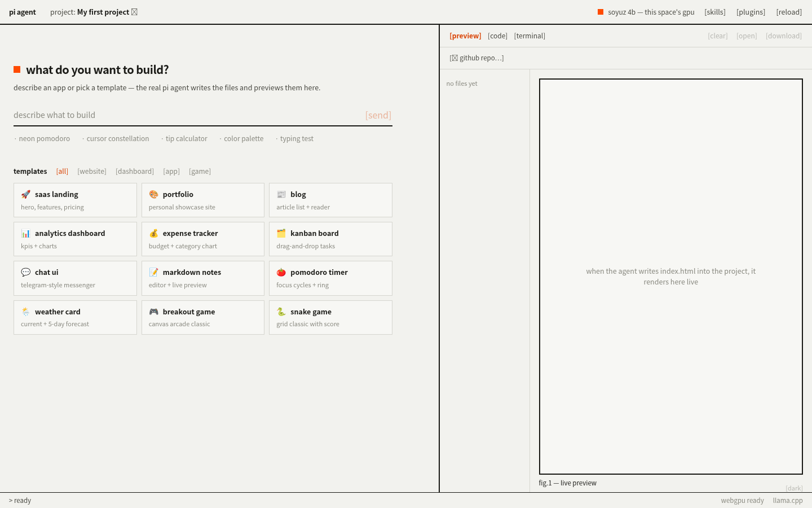Click the rocket icon on saas landing
Viewport: 812px width, 508px height.
point(26,194)
